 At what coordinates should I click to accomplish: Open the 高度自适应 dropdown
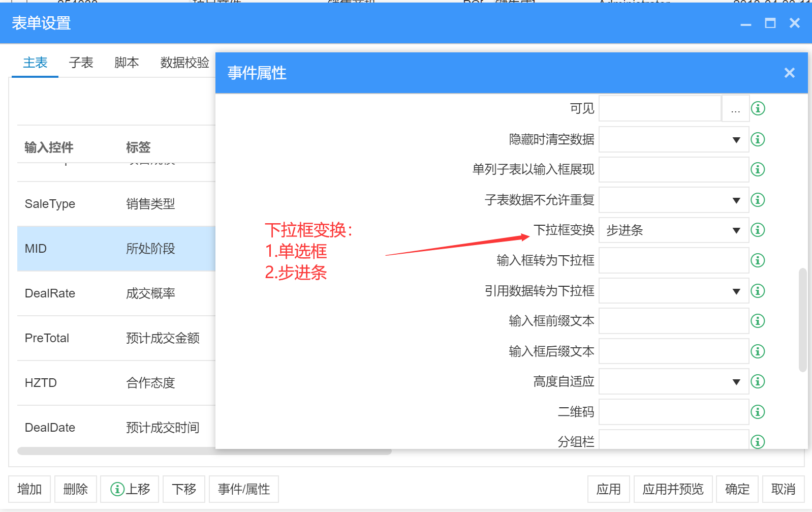[673, 381]
